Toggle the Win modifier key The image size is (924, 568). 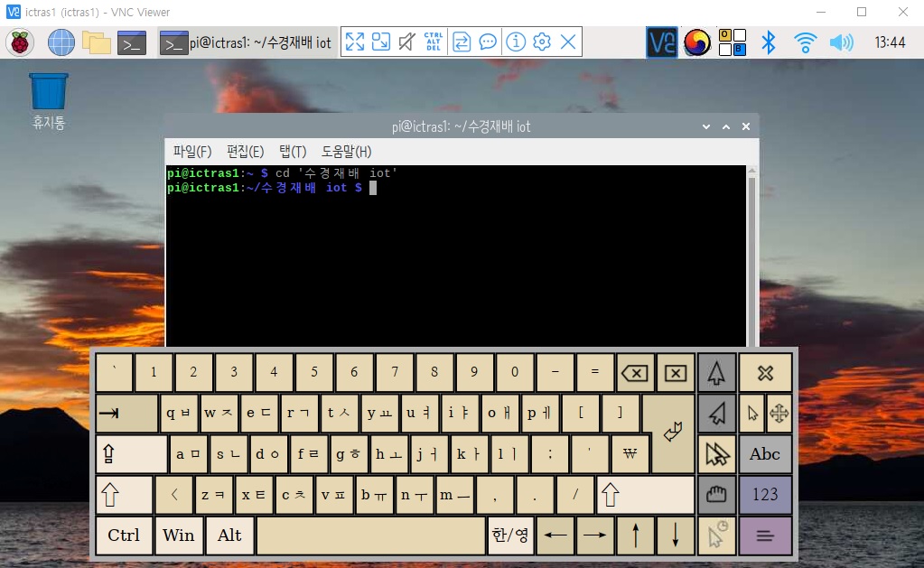point(179,535)
